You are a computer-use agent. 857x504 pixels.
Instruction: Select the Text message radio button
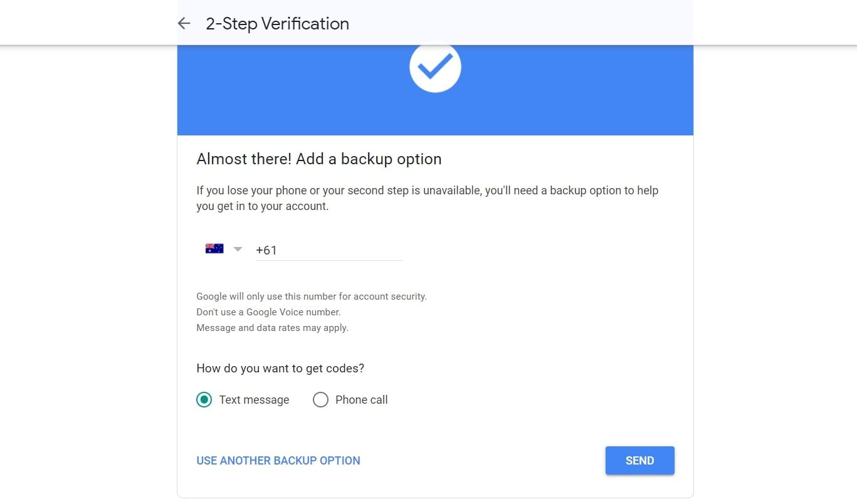coord(204,400)
